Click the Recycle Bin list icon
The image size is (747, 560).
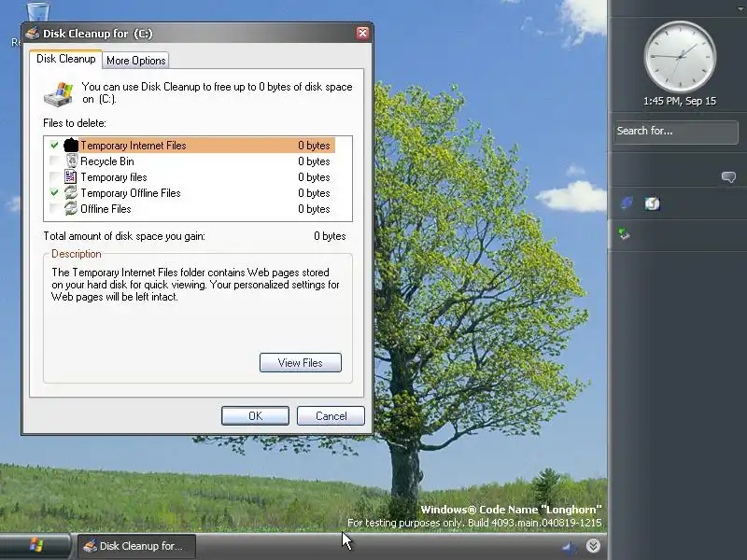(x=71, y=161)
